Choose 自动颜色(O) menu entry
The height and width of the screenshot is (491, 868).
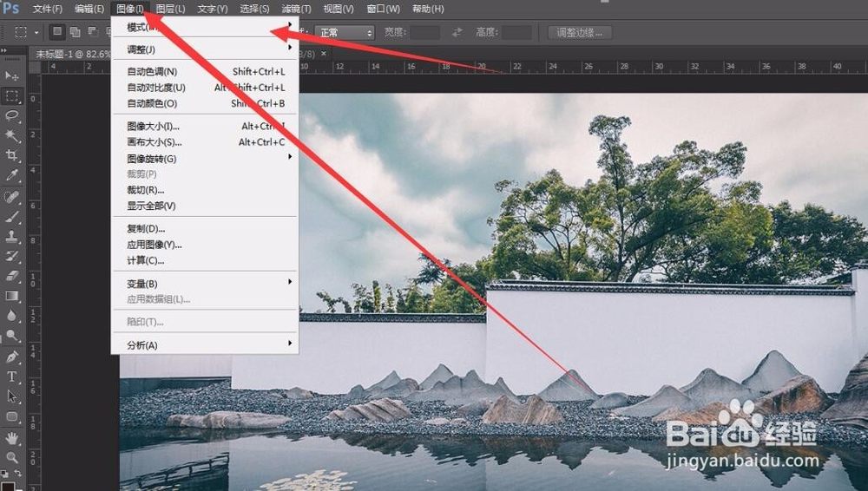tap(205, 103)
